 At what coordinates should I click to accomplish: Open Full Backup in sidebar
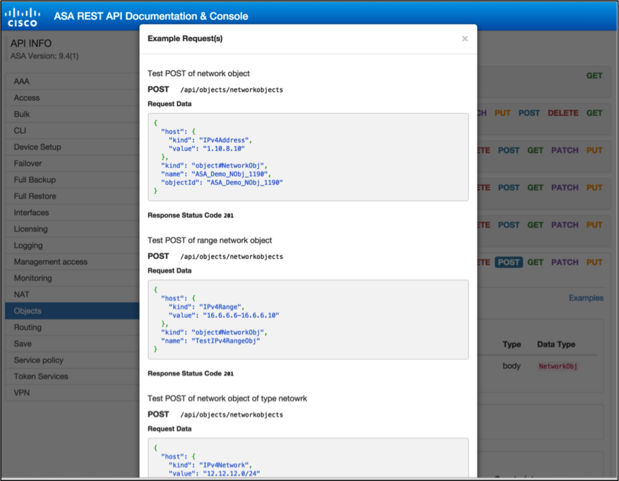pos(72,180)
